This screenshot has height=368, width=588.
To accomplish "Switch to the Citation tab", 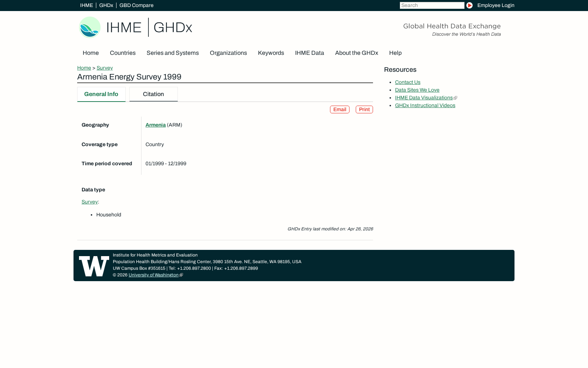I will pyautogui.click(x=154, y=94).
